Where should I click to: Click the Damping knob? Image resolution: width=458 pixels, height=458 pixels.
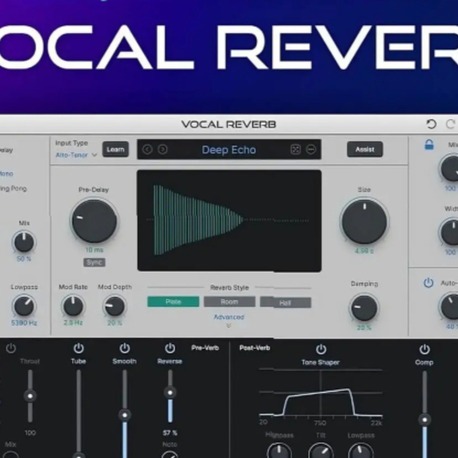coord(364,308)
